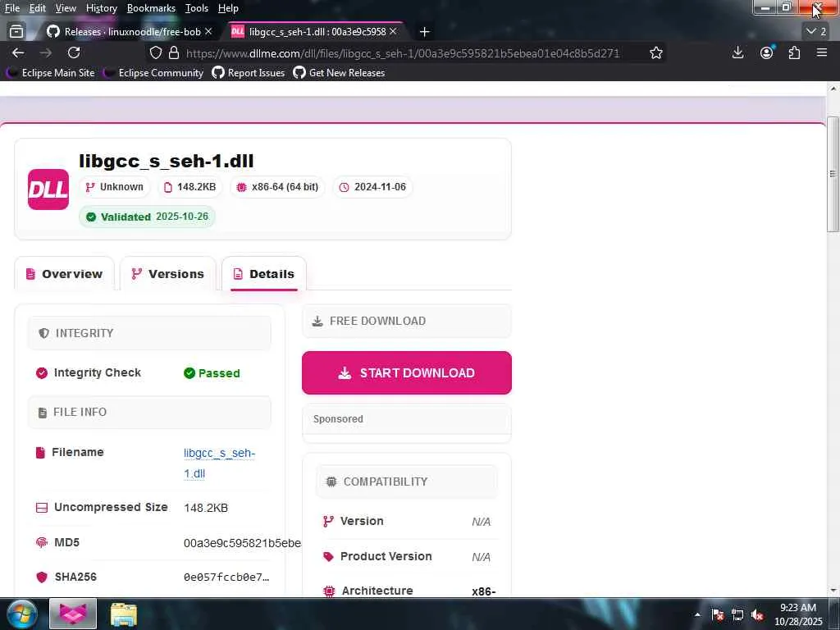840x630 pixels.
Task: Click the Product Version tag icon
Action: point(328,557)
